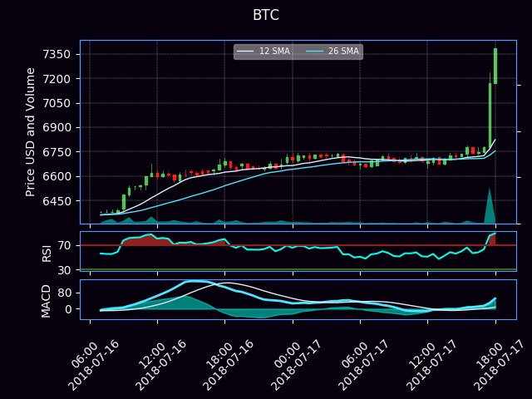Click the final red overbought RSI area
The height and width of the screenshot is (399, 532).
click(492, 239)
